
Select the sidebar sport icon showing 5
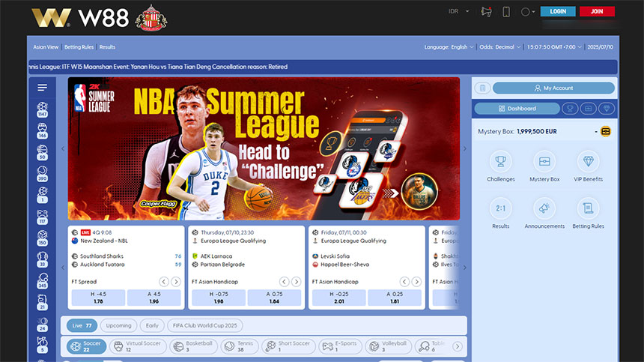click(x=42, y=346)
